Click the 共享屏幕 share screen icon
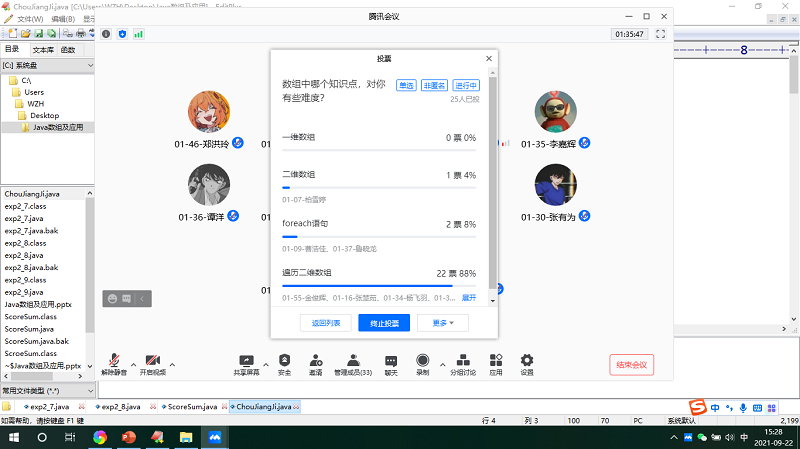The image size is (800, 449). click(246, 360)
